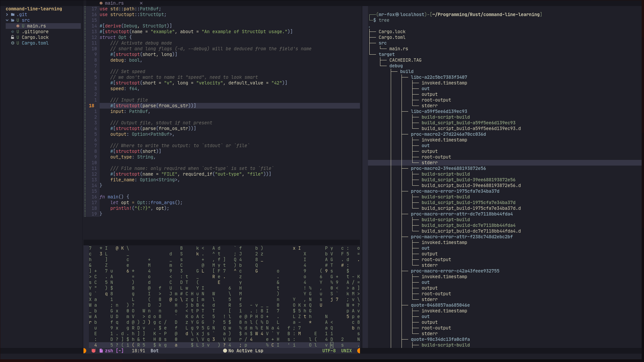
Task: Click the purple file icon beside zsh
Action: [101, 351]
